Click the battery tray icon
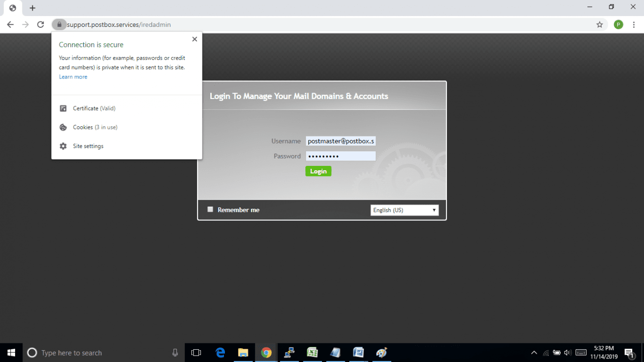644x362 pixels. pos(557,353)
